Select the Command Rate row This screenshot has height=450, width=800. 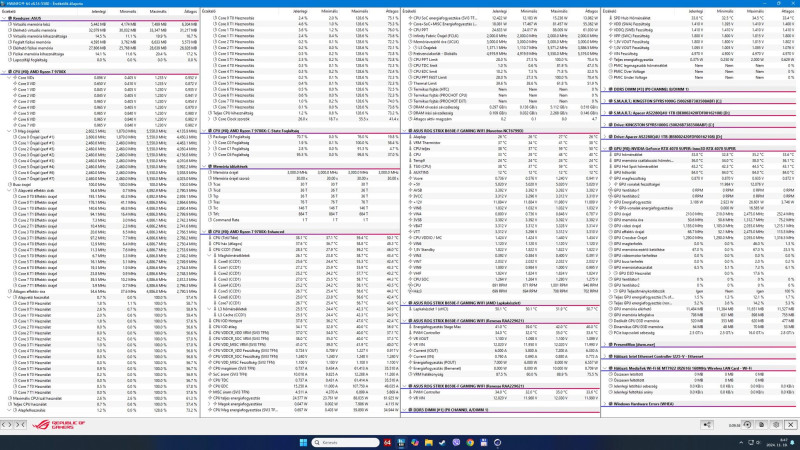pyautogui.click(x=300, y=220)
